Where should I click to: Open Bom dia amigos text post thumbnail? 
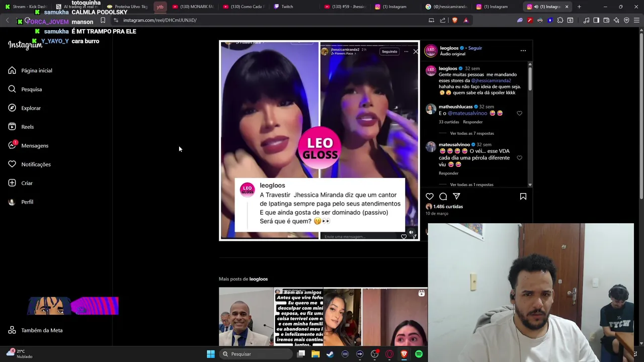[x=298, y=317]
